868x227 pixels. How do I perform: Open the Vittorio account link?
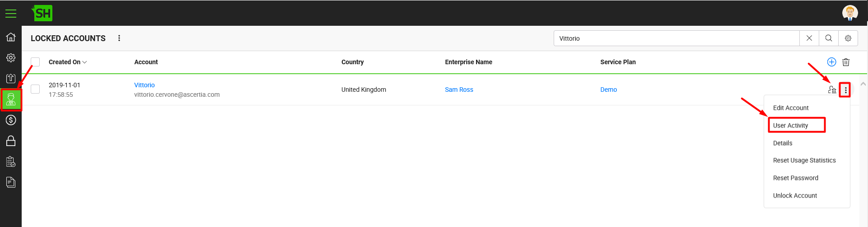pos(145,85)
